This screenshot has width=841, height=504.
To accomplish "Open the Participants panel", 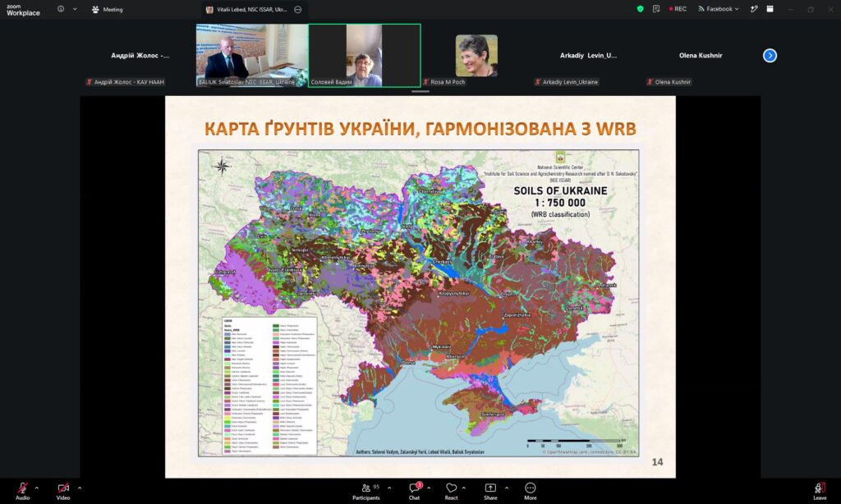I will [366, 491].
